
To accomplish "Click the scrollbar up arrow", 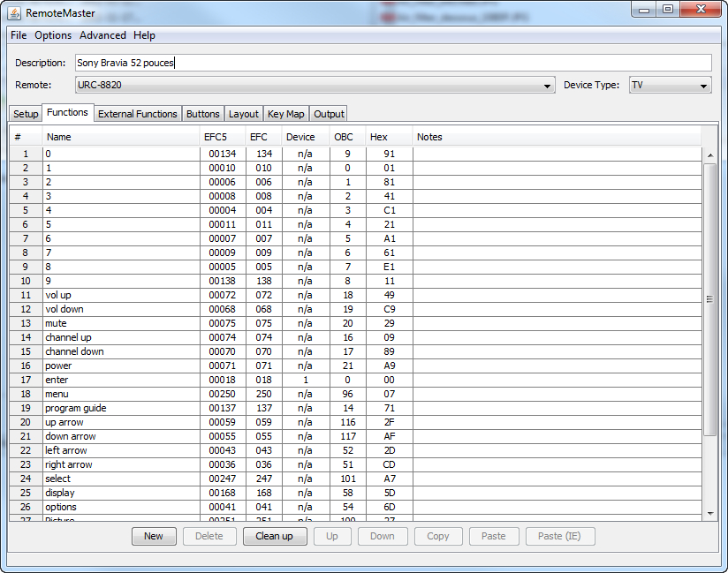I will pos(709,155).
